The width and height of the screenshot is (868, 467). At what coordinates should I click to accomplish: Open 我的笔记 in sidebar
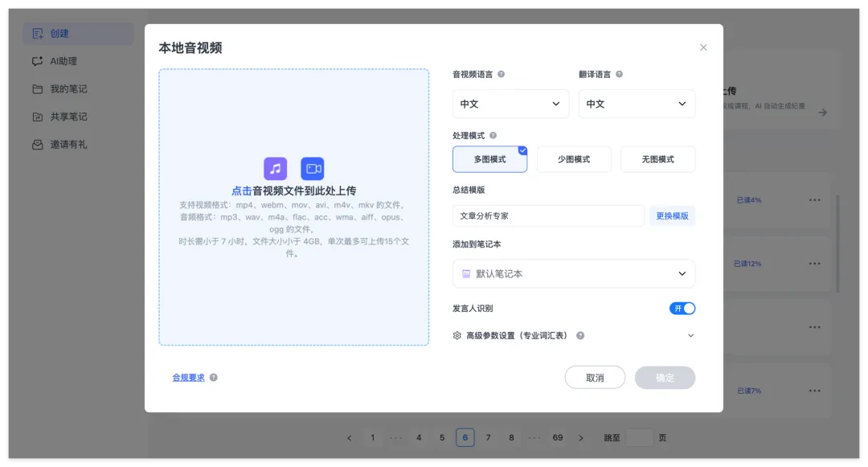(x=78, y=89)
